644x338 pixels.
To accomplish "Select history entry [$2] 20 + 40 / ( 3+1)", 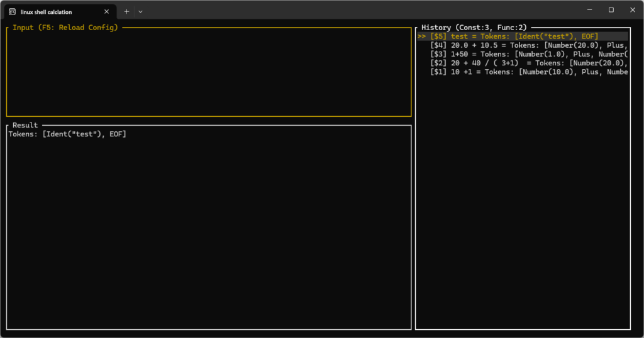I will [x=528, y=63].
